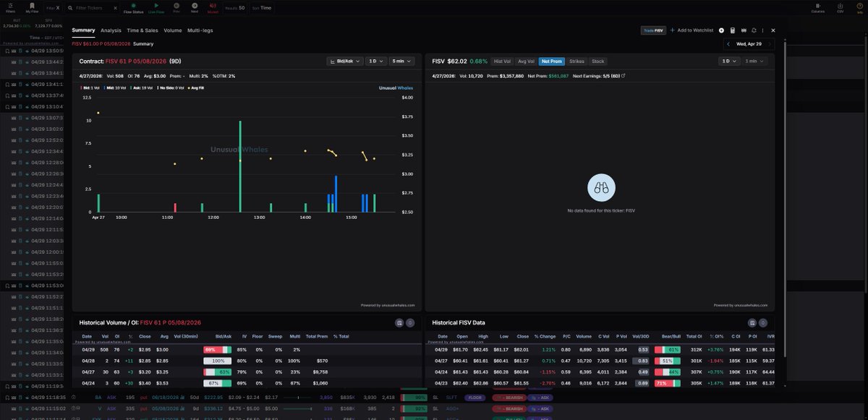868x420 pixels.
Task: Open the contract chart 1 D range dropdown
Action: (x=376, y=61)
